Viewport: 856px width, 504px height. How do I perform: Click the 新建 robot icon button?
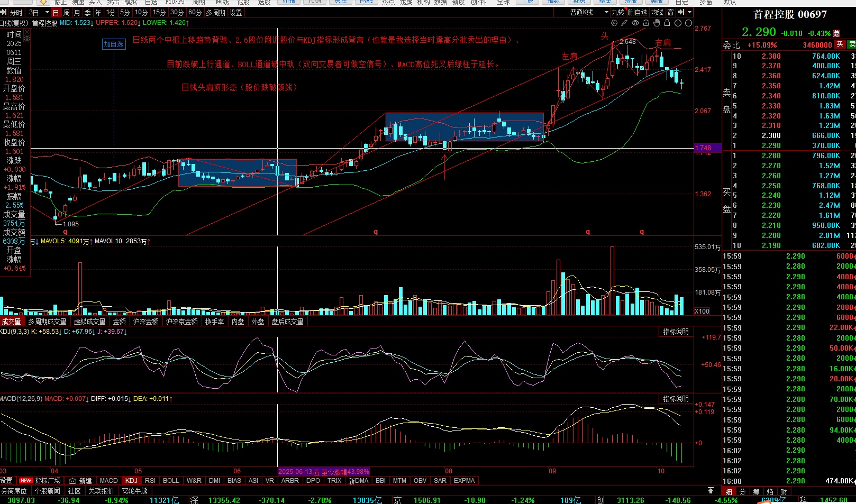(80, 481)
